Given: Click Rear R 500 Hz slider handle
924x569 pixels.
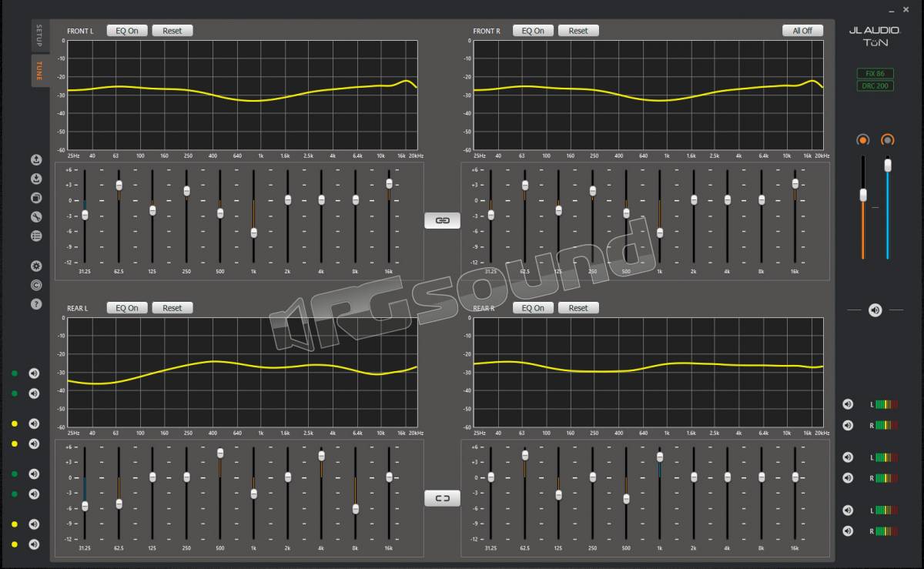Looking at the screenshot, I should coord(626,499).
